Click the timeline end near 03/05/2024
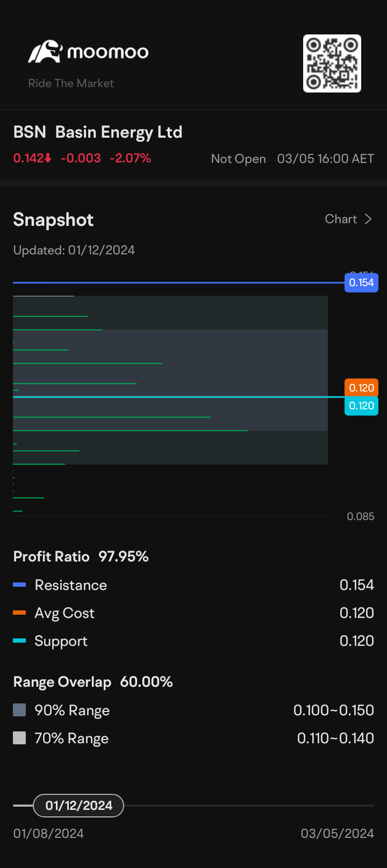The width and height of the screenshot is (387, 868). coord(372,805)
